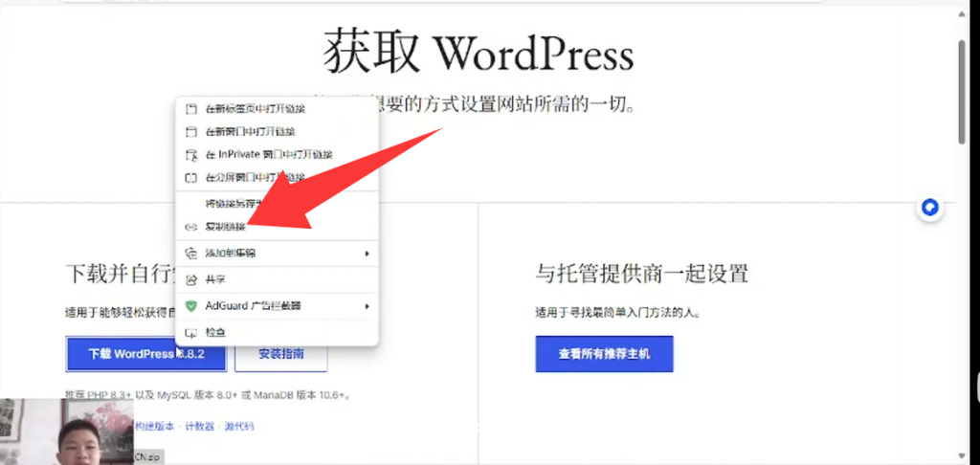Screen dimensions: 980x465
Task: Expand the arrow next to 添加到集锦
Action: pos(367,254)
